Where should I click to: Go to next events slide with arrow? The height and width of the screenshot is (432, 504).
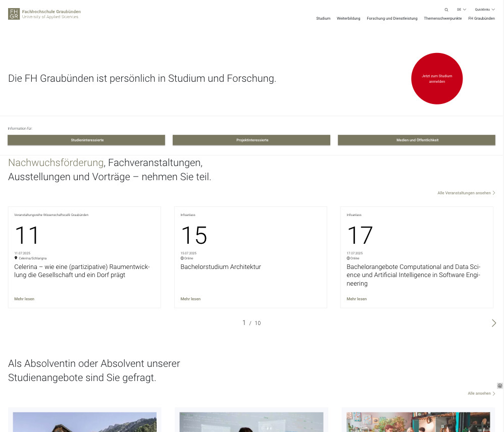pos(494,323)
